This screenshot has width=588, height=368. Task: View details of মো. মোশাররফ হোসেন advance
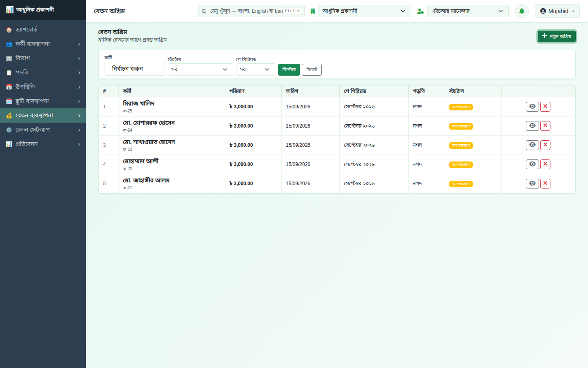(532, 126)
